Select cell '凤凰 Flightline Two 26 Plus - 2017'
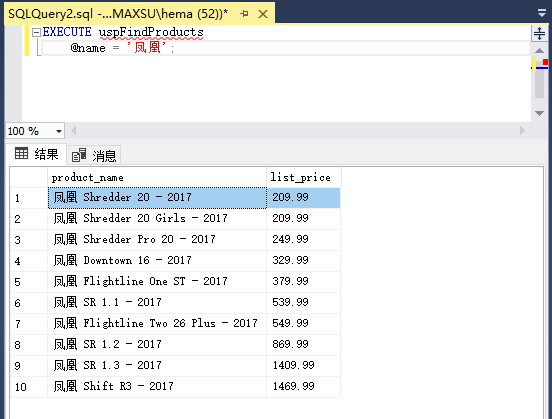The width and height of the screenshot is (552, 419). point(157,324)
